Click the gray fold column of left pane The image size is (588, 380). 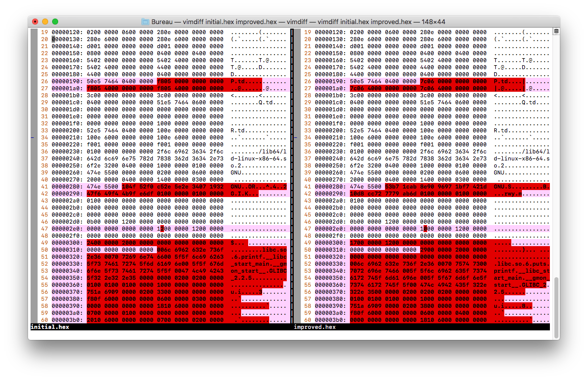(x=34, y=201)
